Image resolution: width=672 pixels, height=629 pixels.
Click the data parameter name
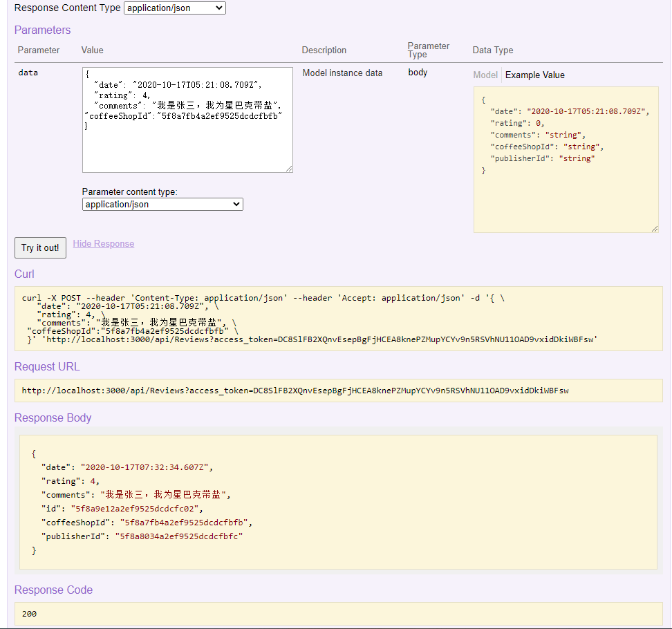point(28,73)
